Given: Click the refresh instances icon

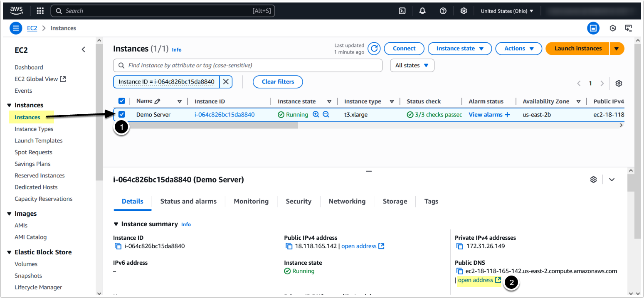Looking at the screenshot, I should 374,49.
